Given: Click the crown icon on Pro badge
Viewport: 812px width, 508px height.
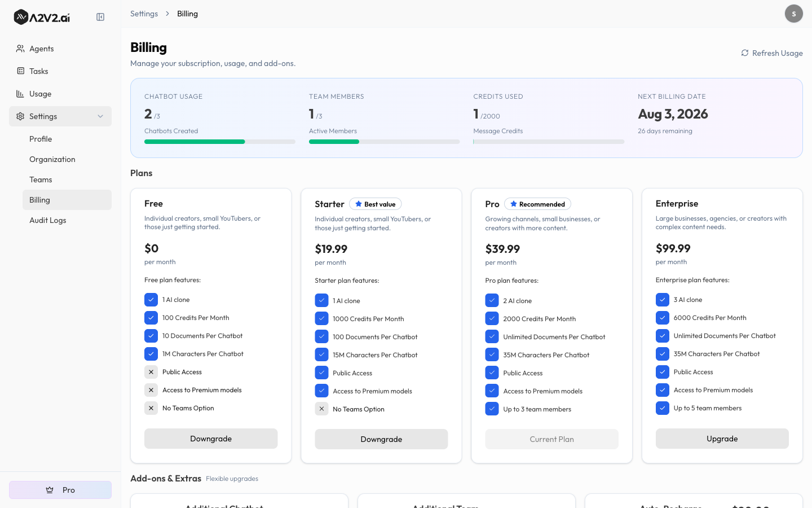Looking at the screenshot, I should click(x=50, y=490).
